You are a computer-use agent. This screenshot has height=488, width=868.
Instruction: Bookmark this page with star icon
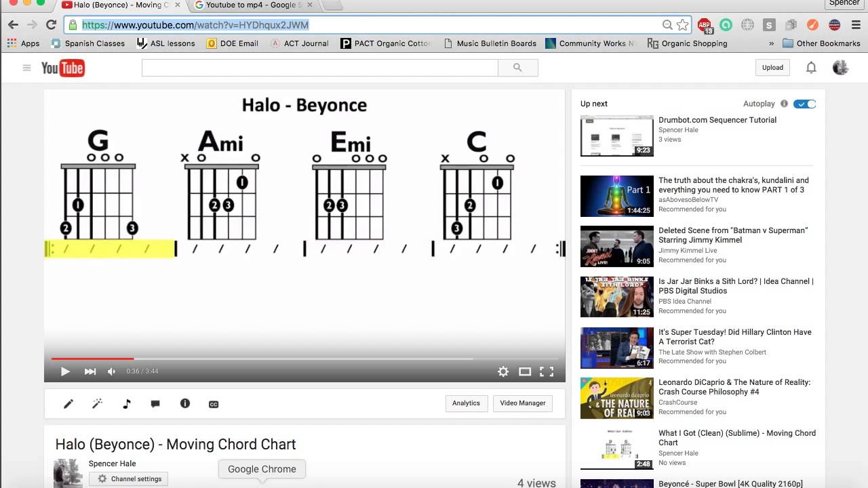tap(682, 25)
